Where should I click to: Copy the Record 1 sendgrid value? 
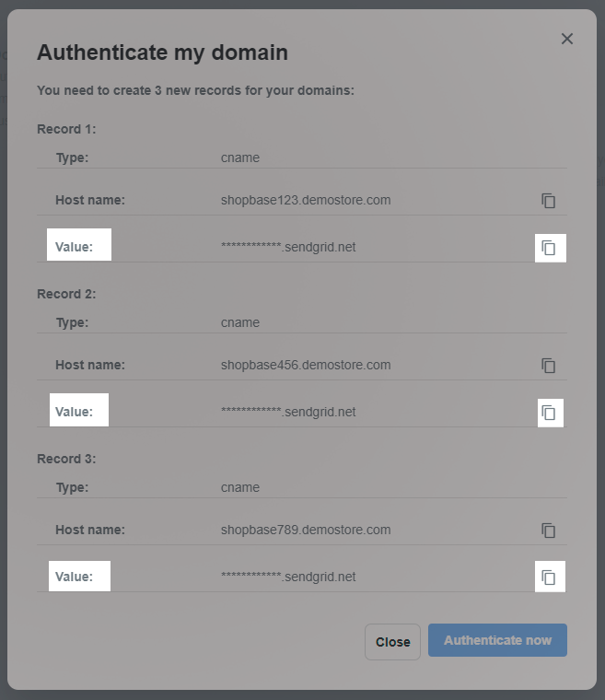[x=548, y=248]
